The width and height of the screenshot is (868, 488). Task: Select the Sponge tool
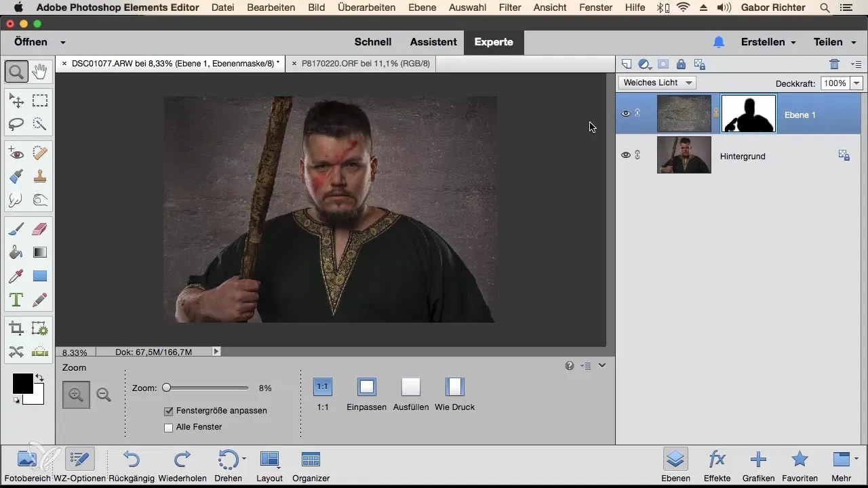tap(40, 200)
